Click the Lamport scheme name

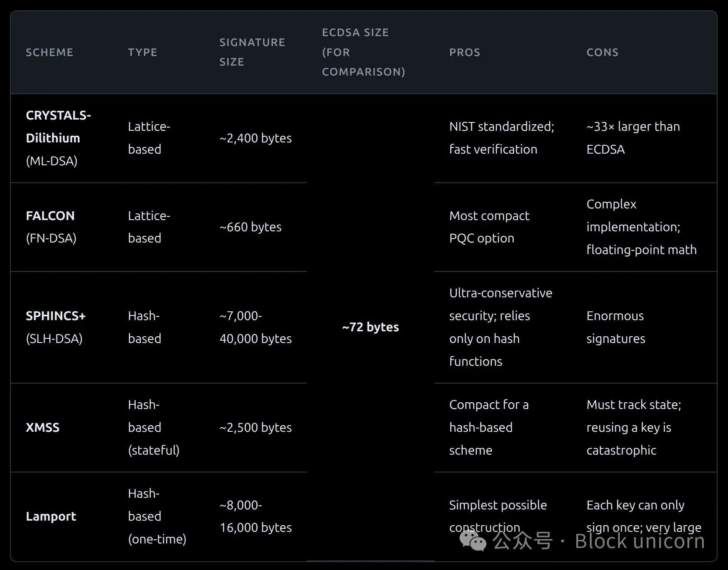51,516
